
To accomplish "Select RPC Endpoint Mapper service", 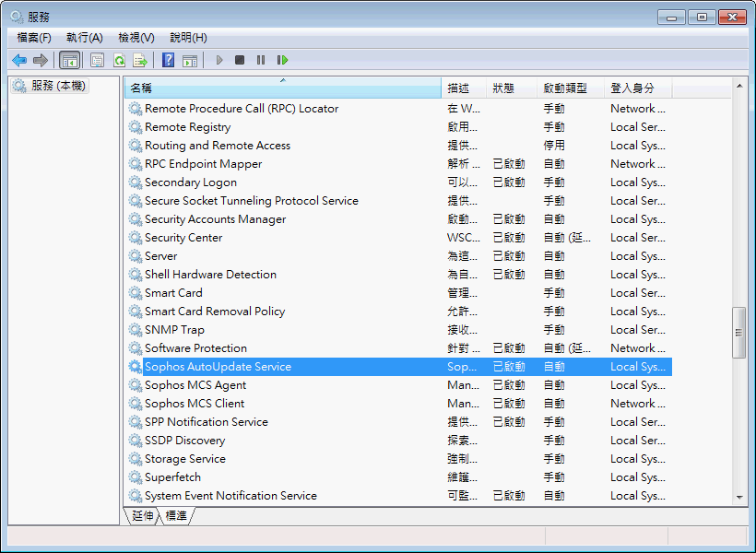I will [398, 164].
